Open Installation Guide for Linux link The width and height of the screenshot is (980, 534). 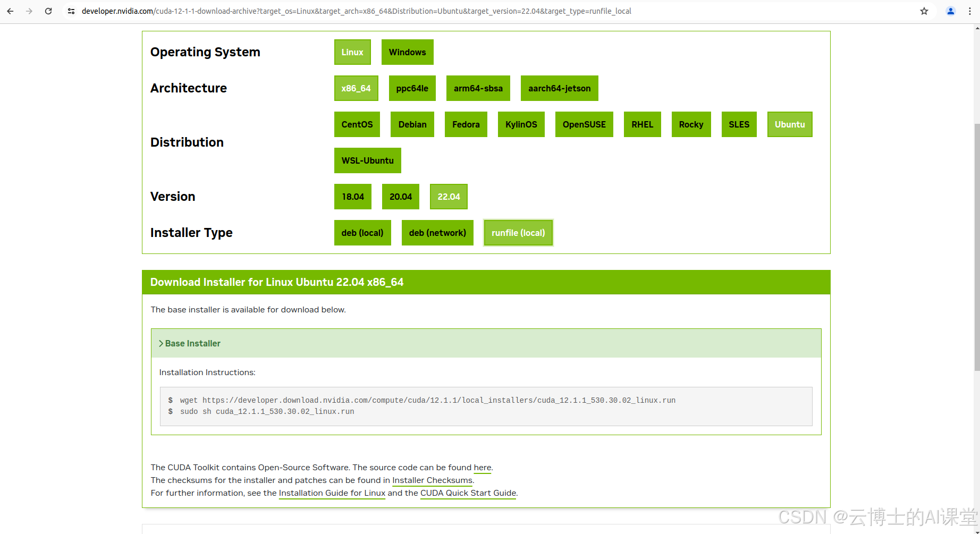pos(332,493)
